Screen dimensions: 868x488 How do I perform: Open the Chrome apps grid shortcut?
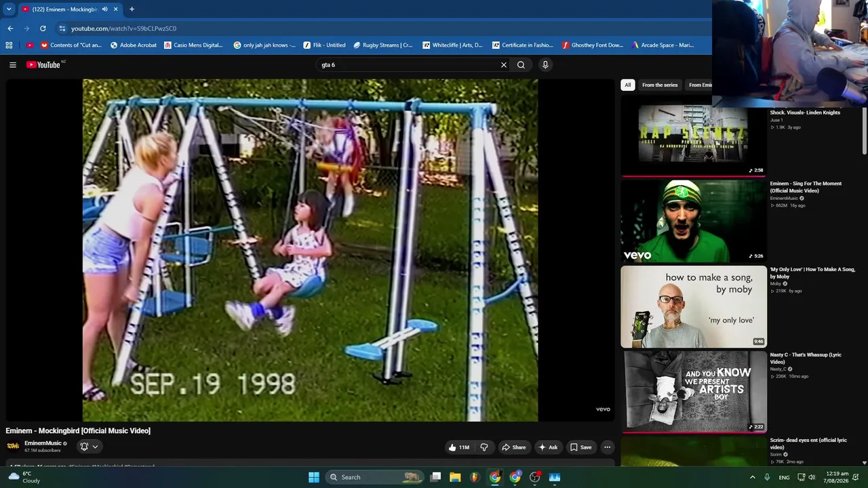[9, 45]
